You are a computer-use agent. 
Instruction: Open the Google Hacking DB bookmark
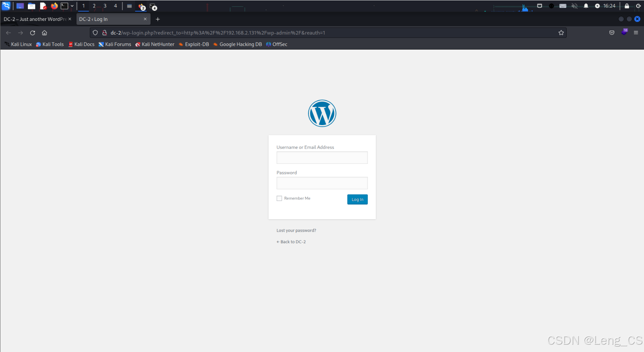click(x=237, y=44)
